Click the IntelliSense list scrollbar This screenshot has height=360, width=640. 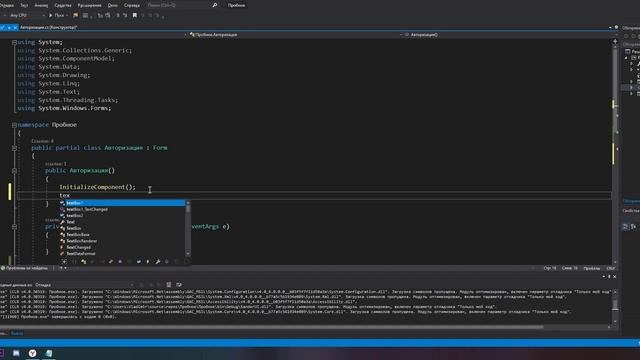coord(188,228)
